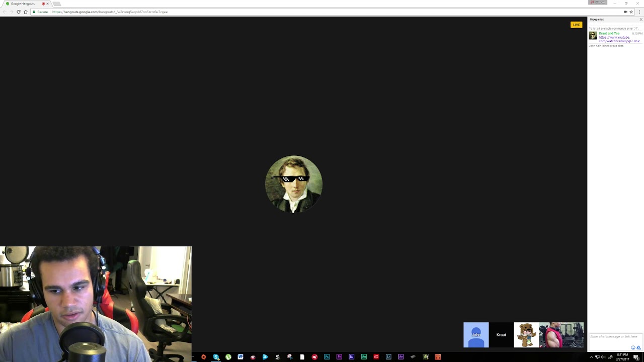Close the Group chat panel
Image resolution: width=644 pixels, height=362 pixels.
[x=640, y=19]
